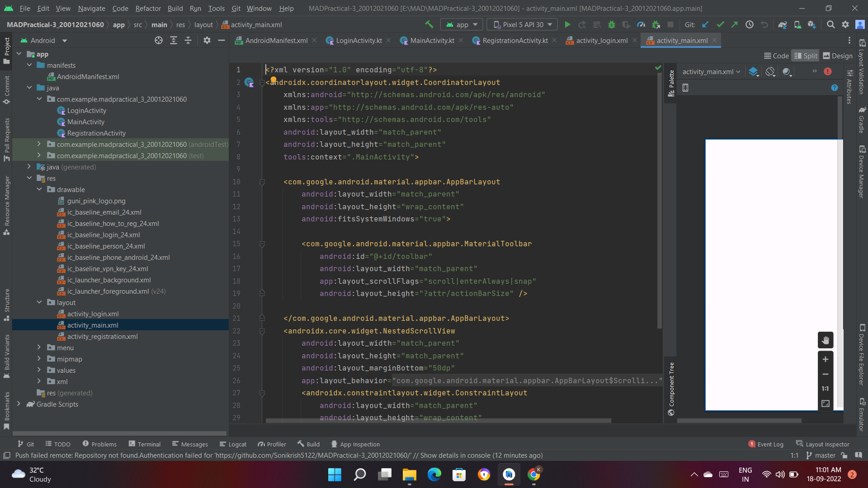Viewport: 868px width, 488px height.
Task: Run the app with green play button
Action: (x=567, y=24)
